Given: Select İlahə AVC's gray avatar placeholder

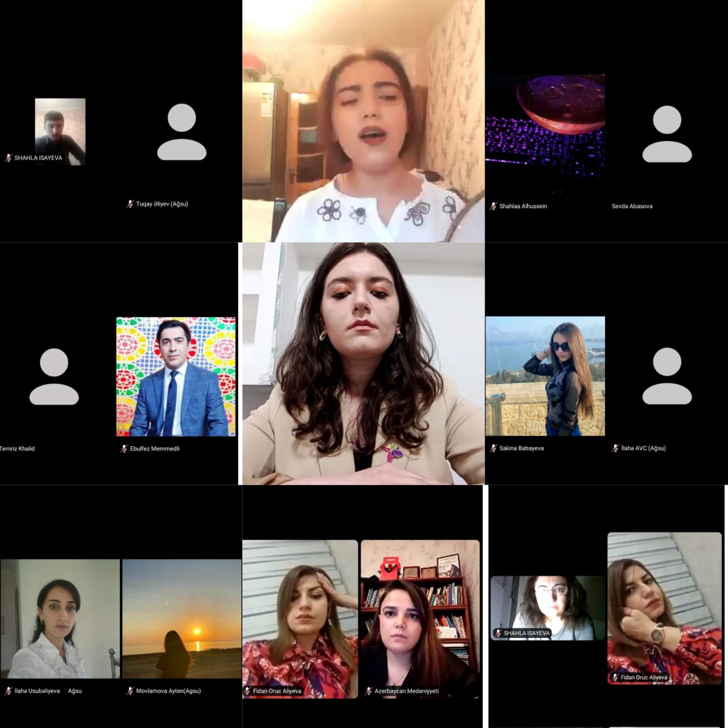Looking at the screenshot, I should [667, 377].
